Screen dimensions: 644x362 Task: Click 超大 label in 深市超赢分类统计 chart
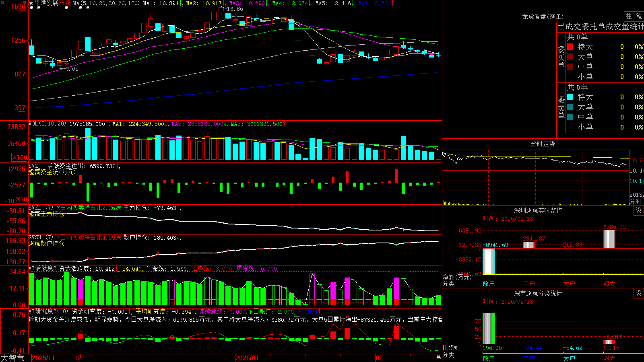pos(609,358)
